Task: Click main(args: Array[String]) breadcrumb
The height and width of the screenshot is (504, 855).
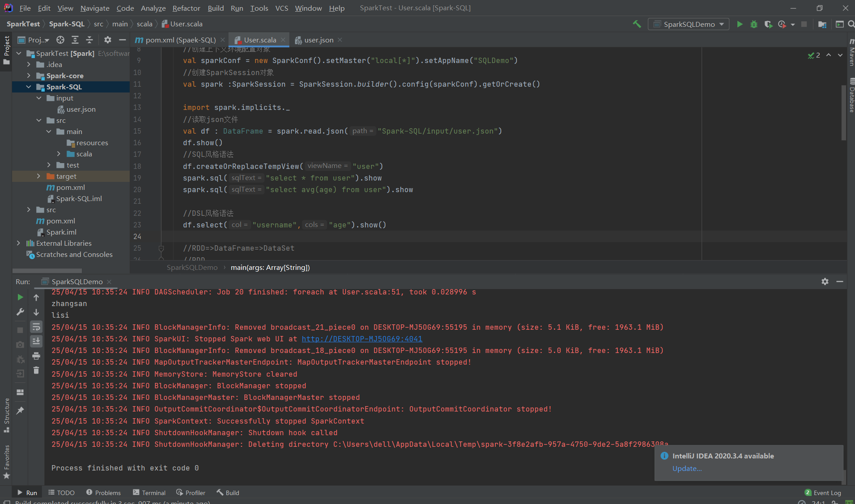Action: [x=270, y=267]
